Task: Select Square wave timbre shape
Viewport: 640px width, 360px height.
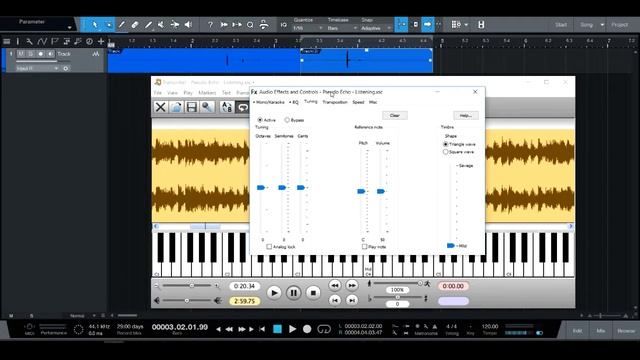Action: tap(446, 152)
